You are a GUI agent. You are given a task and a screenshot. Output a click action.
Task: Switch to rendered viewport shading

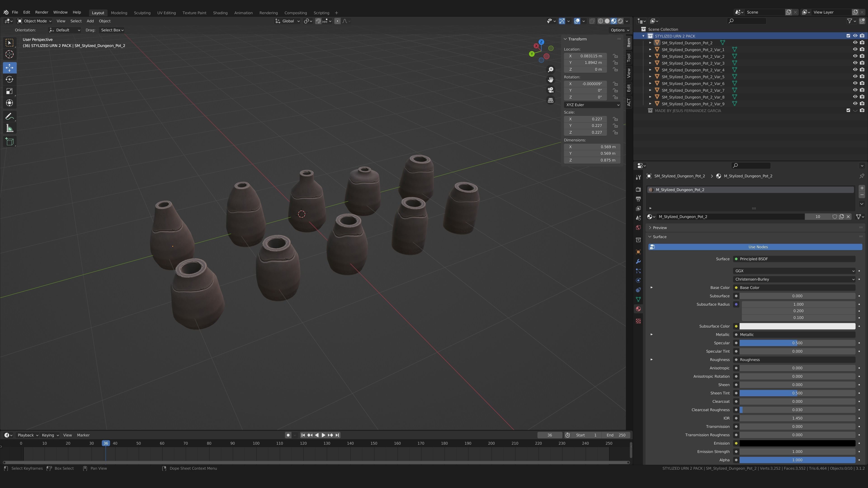point(620,21)
